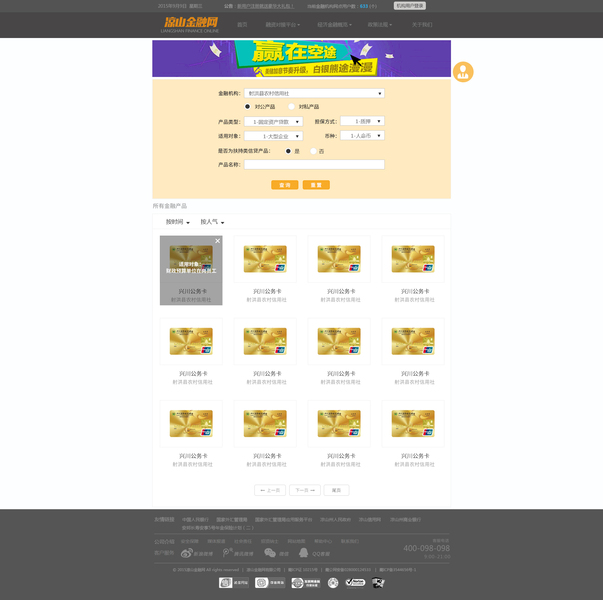Viewport: 603px width, 600px height.
Task: Click the orange 重置 button
Action: 316,185
